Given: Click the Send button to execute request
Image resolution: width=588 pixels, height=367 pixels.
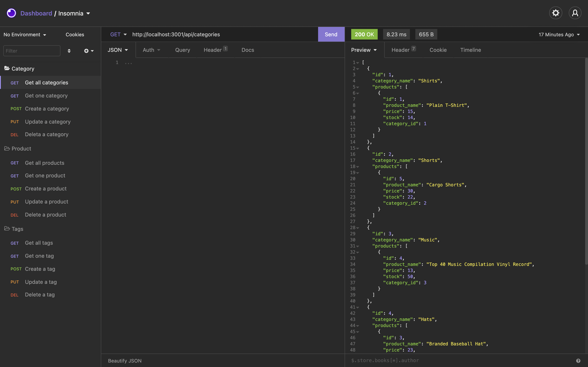Looking at the screenshot, I should coord(331,34).
